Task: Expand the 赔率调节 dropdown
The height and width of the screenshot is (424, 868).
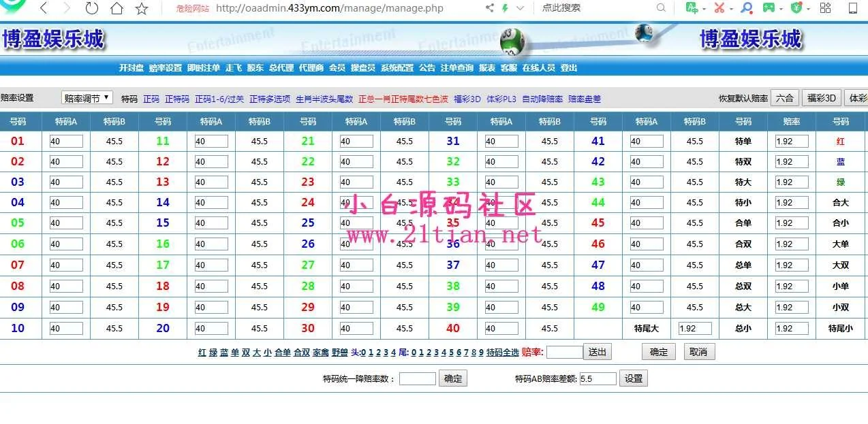Action: (87, 98)
